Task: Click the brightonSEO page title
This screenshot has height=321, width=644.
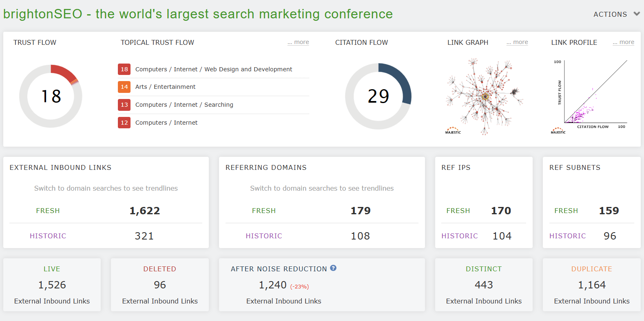Action: [x=198, y=14]
